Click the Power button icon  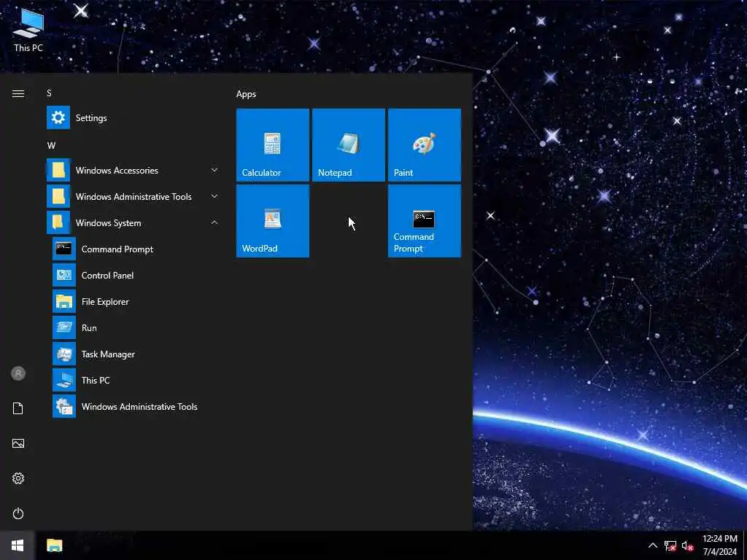pos(18,513)
